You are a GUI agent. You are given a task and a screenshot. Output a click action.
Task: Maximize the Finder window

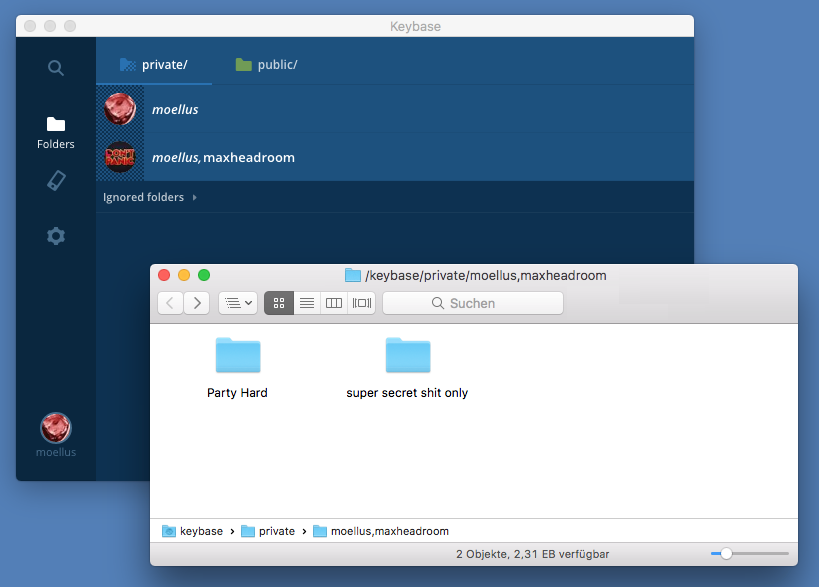point(204,275)
